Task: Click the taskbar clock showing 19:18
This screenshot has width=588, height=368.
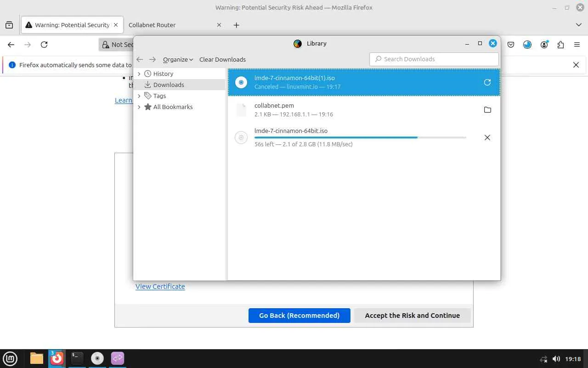Action: click(573, 359)
